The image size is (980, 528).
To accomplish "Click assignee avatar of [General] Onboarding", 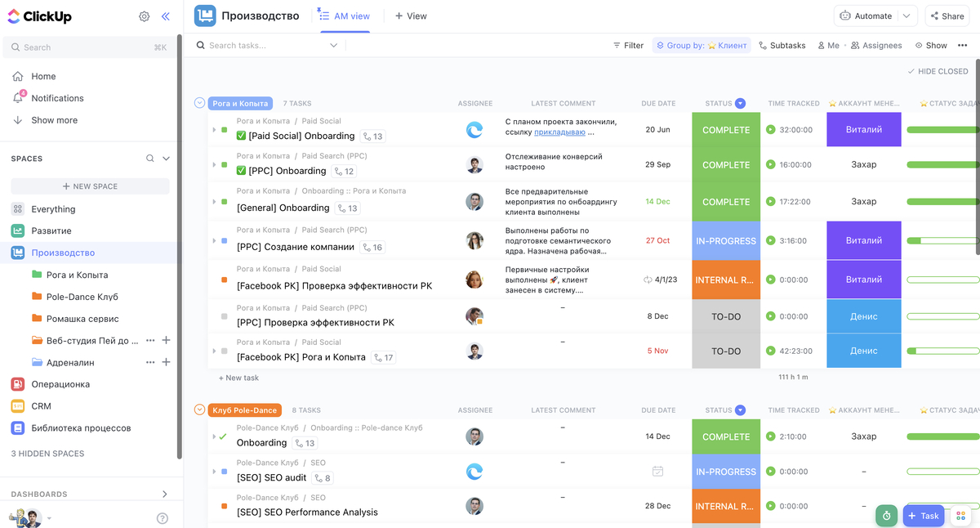I will 474,202.
